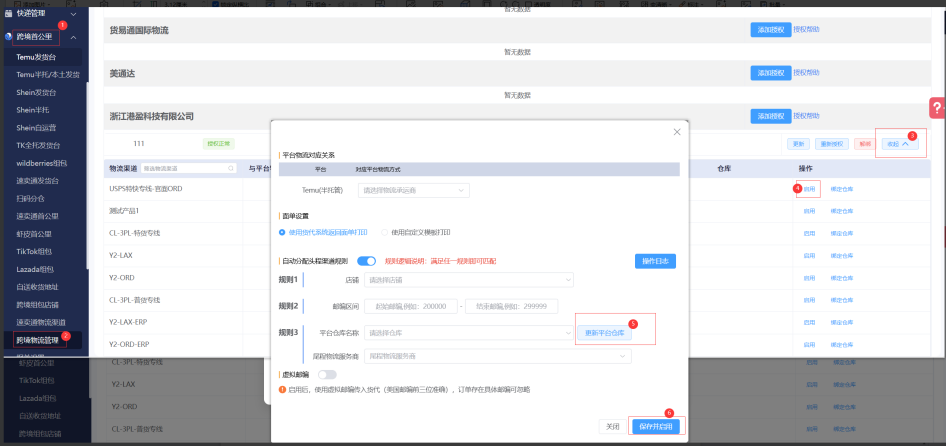Open Shein自运营 sidebar item
The height and width of the screenshot is (446, 946).
pos(37,127)
